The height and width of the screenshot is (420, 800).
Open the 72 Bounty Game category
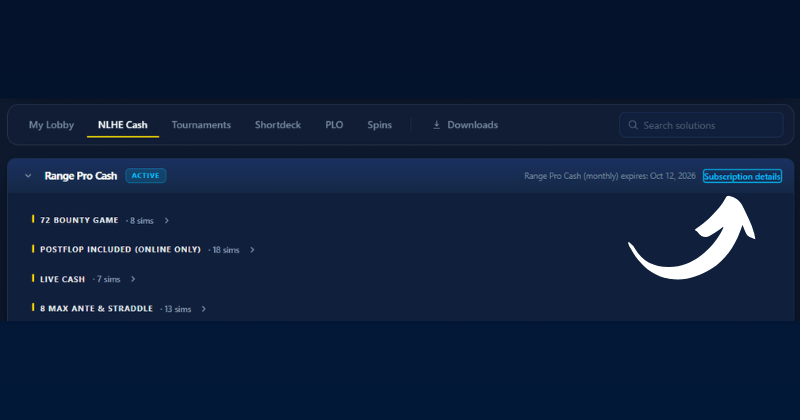(79, 220)
